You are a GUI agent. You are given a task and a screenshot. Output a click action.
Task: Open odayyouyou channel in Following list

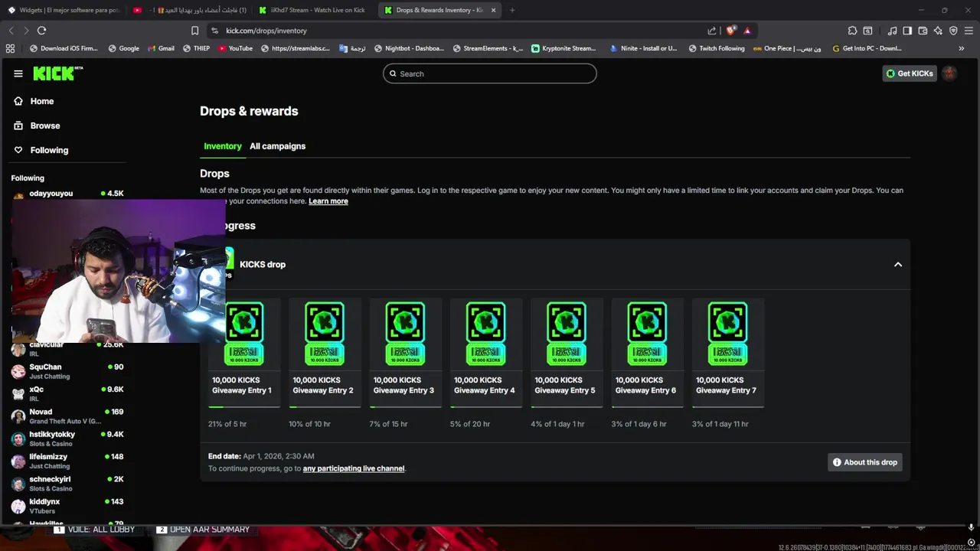pyautogui.click(x=67, y=194)
